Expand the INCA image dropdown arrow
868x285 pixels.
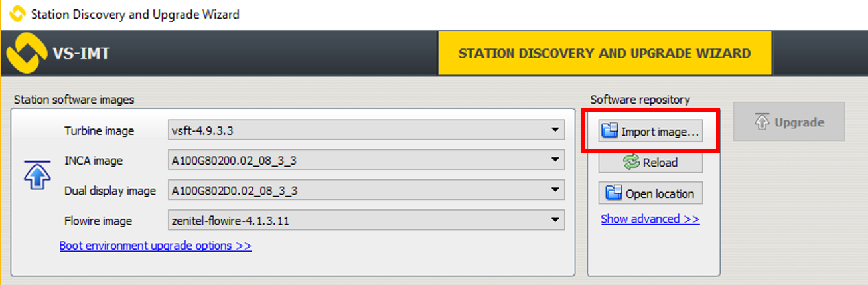coord(555,160)
